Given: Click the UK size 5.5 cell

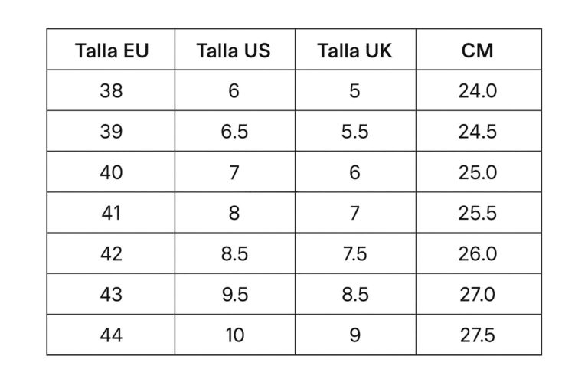Looking at the screenshot, I should 354,132.
